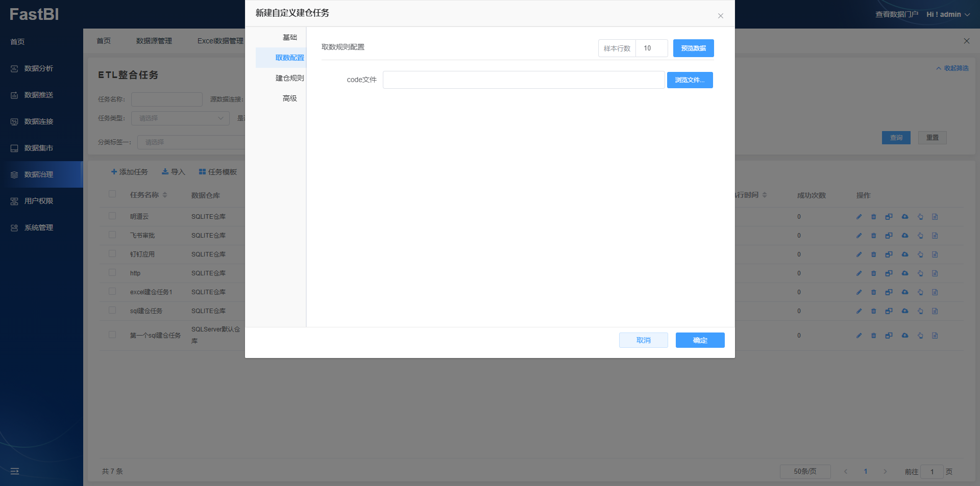The height and width of the screenshot is (486, 980).
Task: Open the admin user menu dropdown
Action: tap(948, 14)
